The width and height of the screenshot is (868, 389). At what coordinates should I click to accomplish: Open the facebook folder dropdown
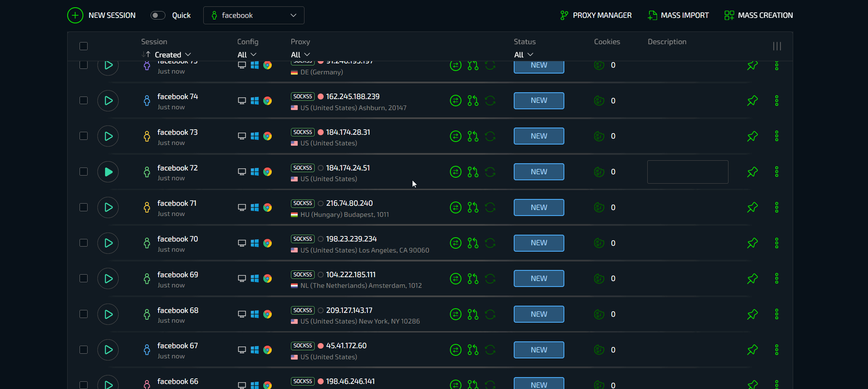253,15
